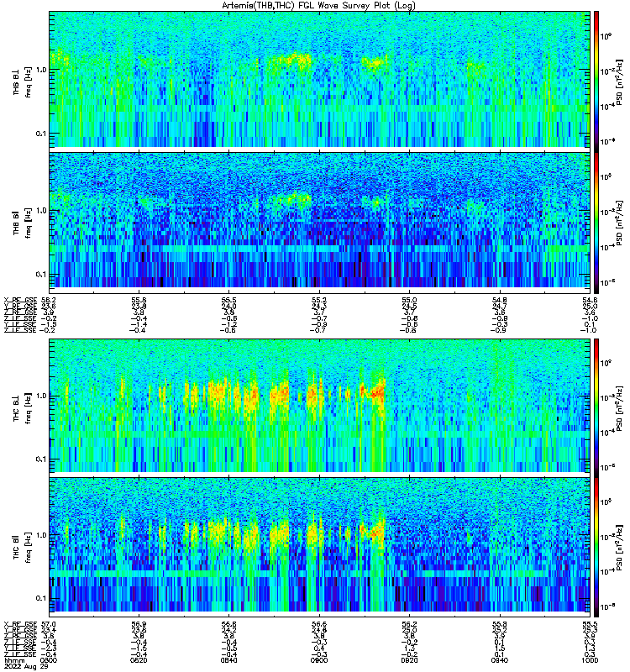Click the PSD [nT²/Hz] label of THB B∥ panel

click(620, 223)
